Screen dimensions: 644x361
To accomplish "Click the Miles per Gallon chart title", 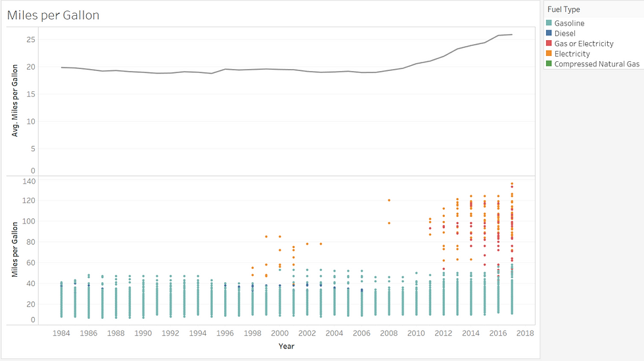I will 53,15.
